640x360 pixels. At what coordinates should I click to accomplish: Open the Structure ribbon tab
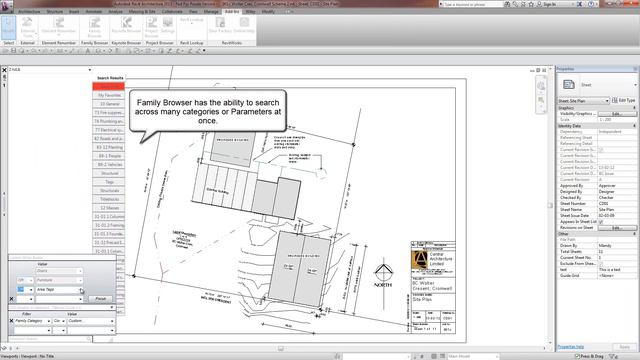click(x=55, y=12)
